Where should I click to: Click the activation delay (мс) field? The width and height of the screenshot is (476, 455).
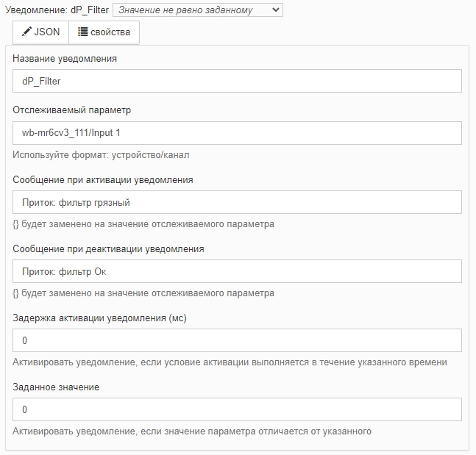pos(237,340)
